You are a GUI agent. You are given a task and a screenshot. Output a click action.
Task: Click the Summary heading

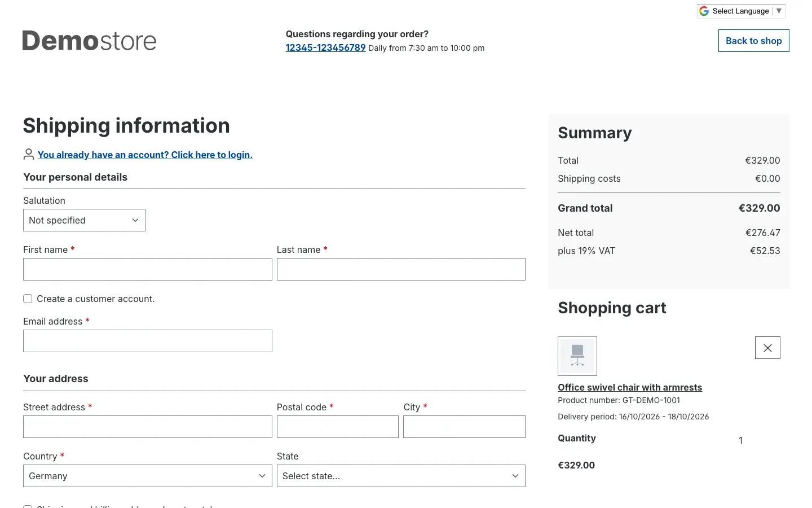point(594,133)
